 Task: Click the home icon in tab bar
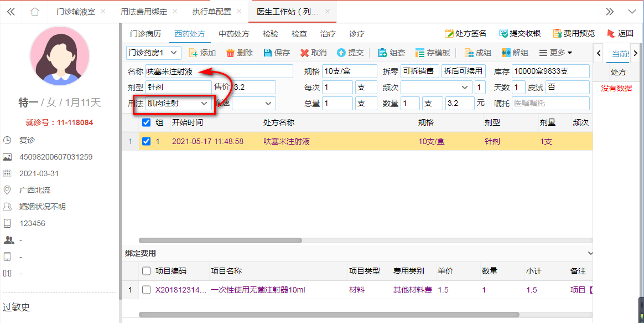coord(35,12)
